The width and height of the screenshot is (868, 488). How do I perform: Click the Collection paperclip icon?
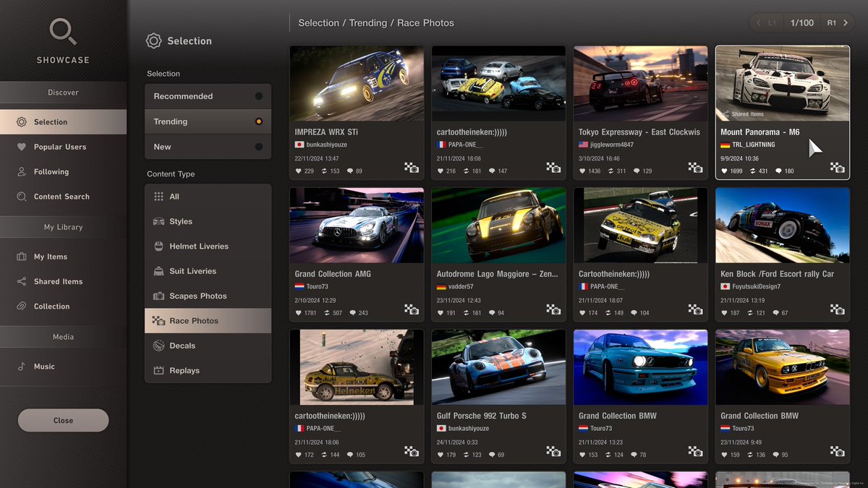[x=21, y=307]
